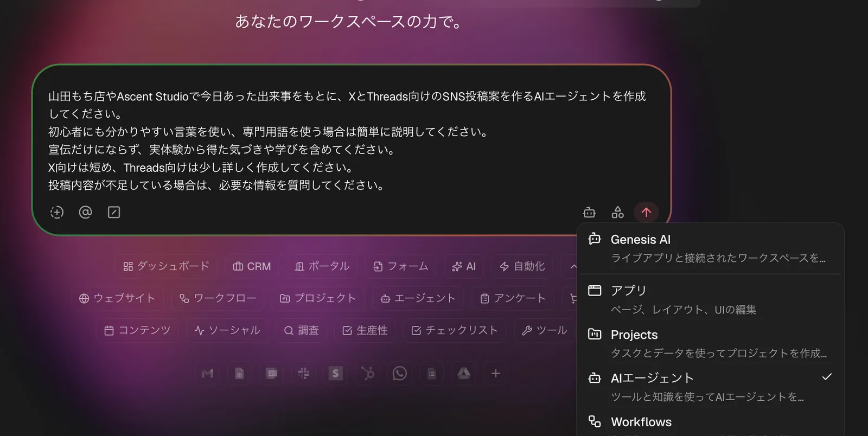The height and width of the screenshot is (436, 868).
Task: Add another integration with plus icon
Action: tap(496, 373)
